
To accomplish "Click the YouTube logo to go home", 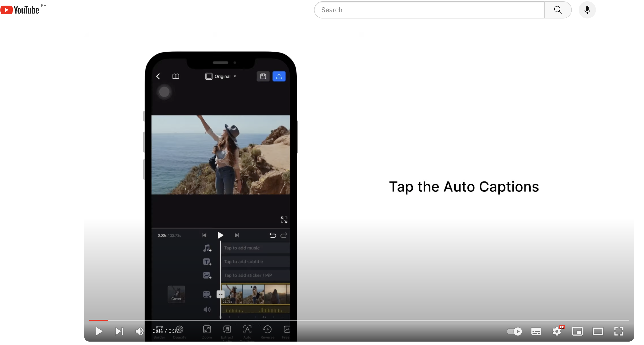I will 20,10.
